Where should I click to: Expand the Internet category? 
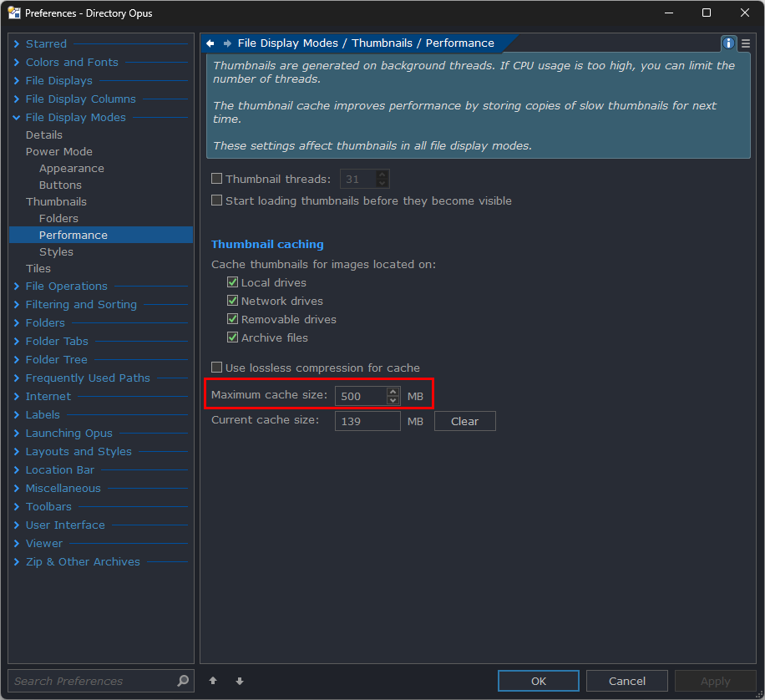17,397
